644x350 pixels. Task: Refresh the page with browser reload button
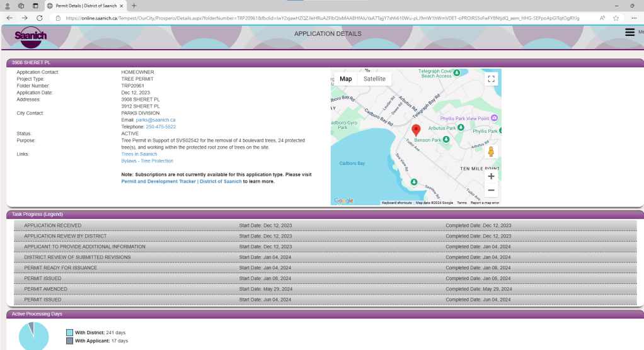(40, 18)
